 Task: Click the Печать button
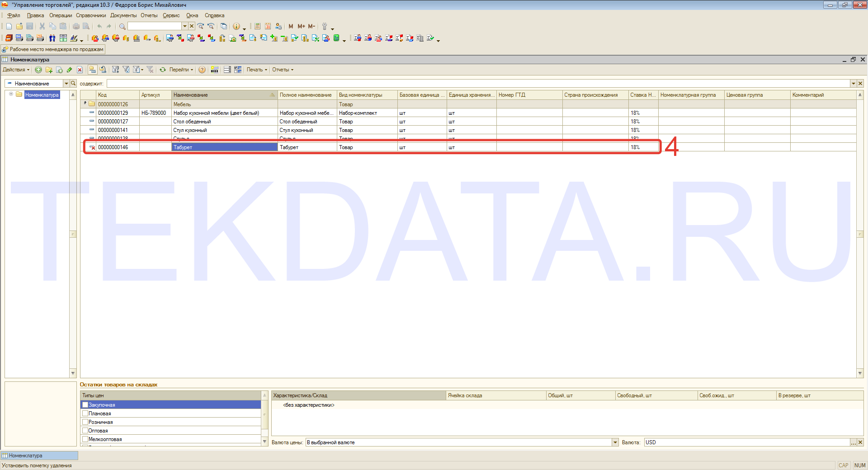tap(256, 70)
